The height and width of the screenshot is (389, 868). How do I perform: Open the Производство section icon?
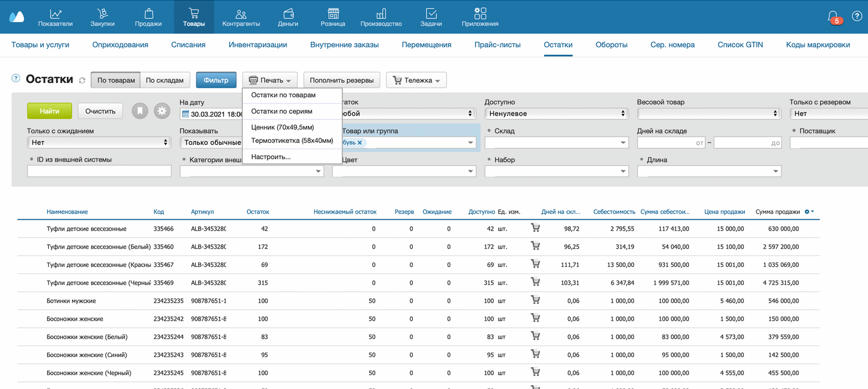(x=381, y=14)
